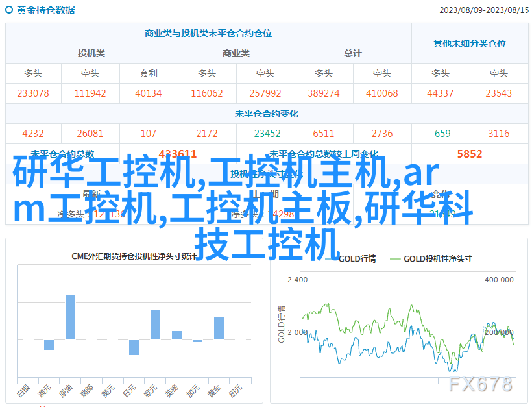This screenshot has width=532, height=407.
Task: Click the 纽元 axis label
Action: pyautogui.click(x=236, y=391)
